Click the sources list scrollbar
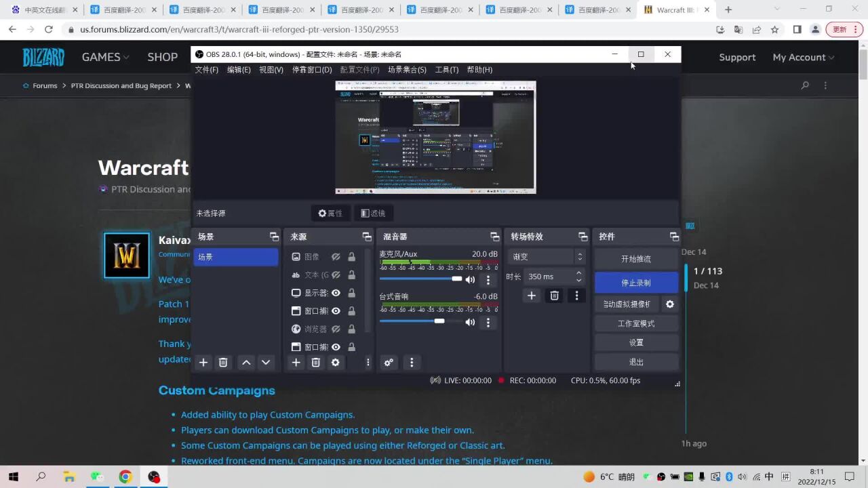868x488 pixels. click(368, 291)
